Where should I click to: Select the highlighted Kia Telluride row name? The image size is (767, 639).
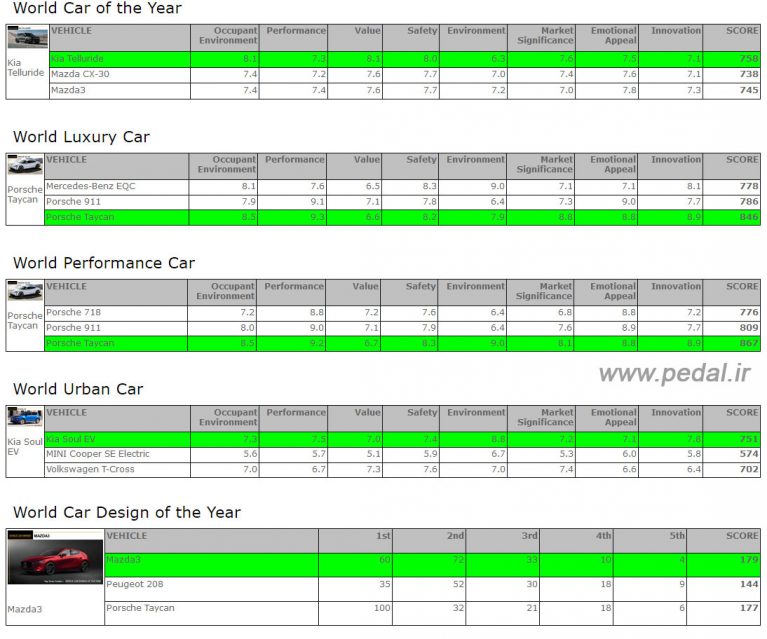coord(77,59)
